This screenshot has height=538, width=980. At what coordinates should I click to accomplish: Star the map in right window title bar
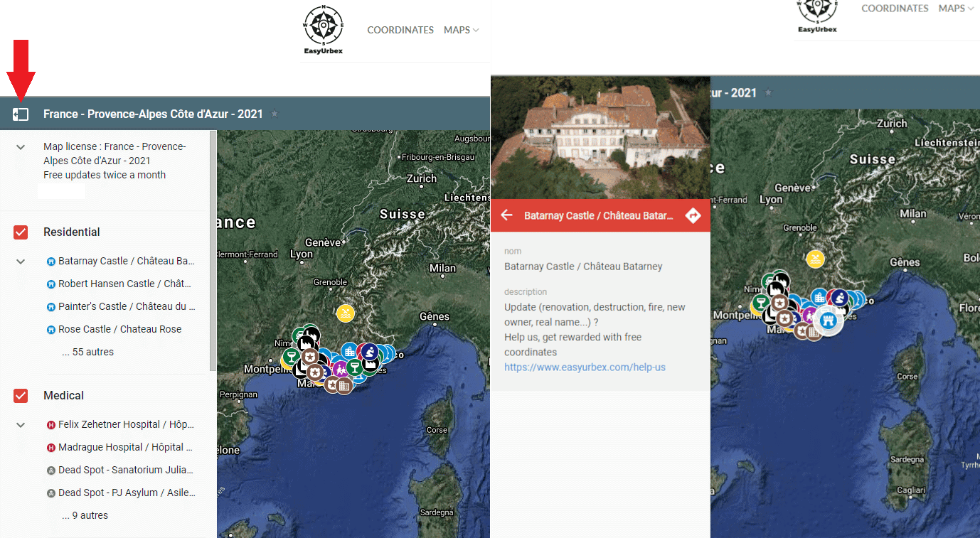pos(768,92)
